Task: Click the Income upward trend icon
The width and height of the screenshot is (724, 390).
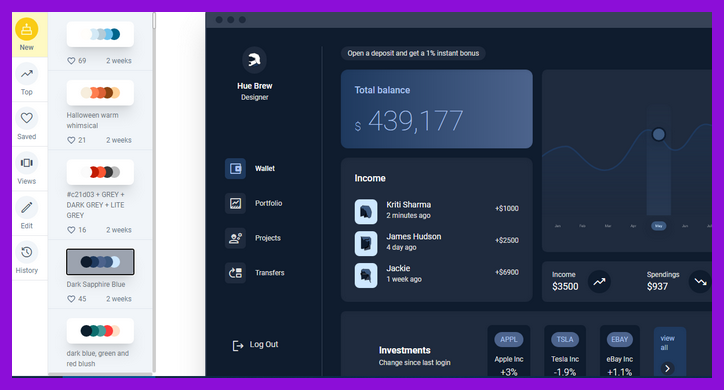Action: (x=599, y=282)
